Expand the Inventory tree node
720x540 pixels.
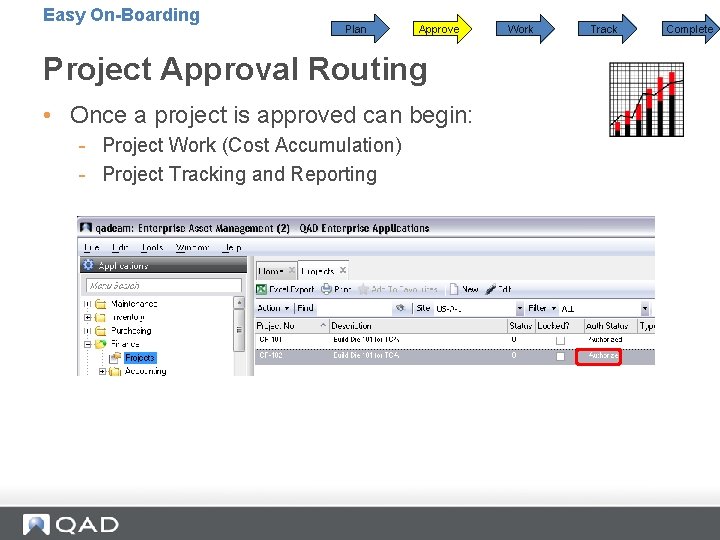coord(87,317)
